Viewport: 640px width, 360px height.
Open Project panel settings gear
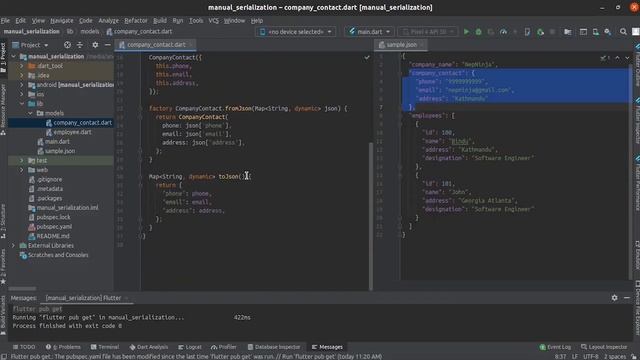tap(95, 45)
